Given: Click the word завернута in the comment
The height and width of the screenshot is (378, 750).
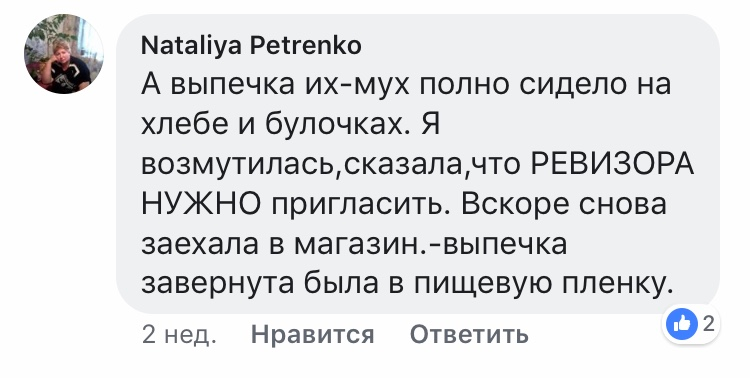Looking at the screenshot, I should click(218, 285).
